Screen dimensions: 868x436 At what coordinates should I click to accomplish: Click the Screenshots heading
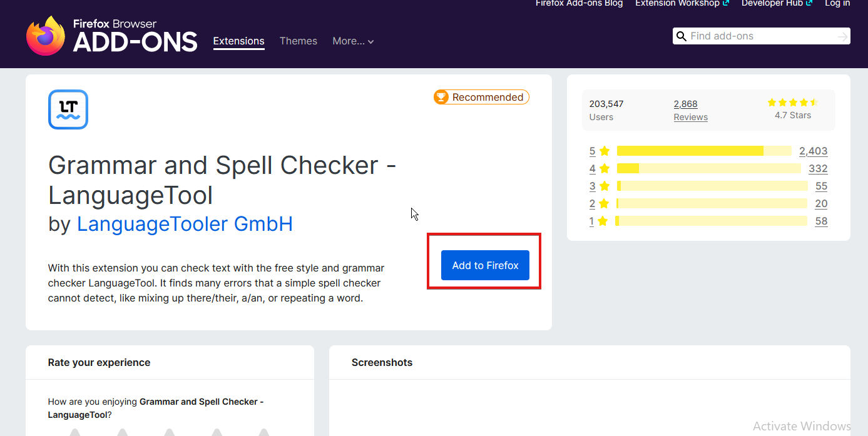(382, 362)
